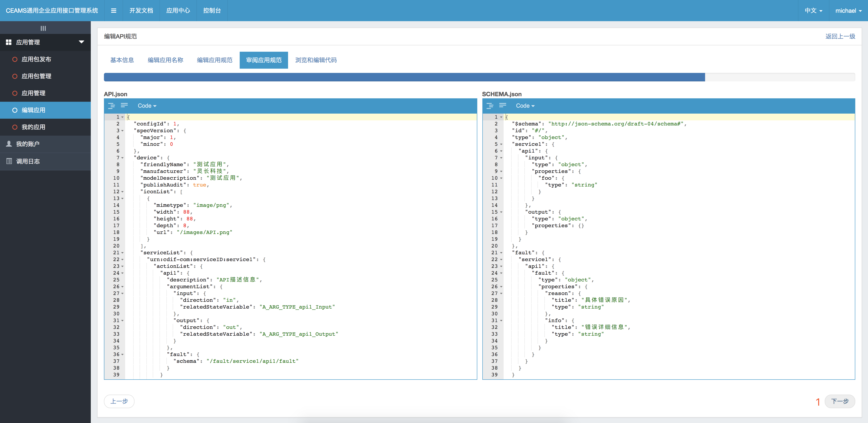Click the 我的账户 user icon

click(9, 144)
